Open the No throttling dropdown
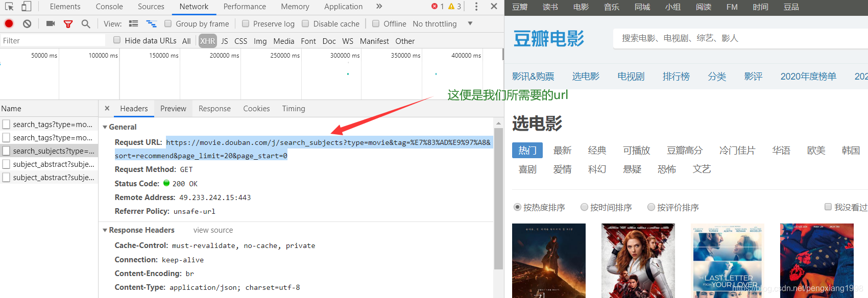The height and width of the screenshot is (298, 868). click(x=442, y=23)
